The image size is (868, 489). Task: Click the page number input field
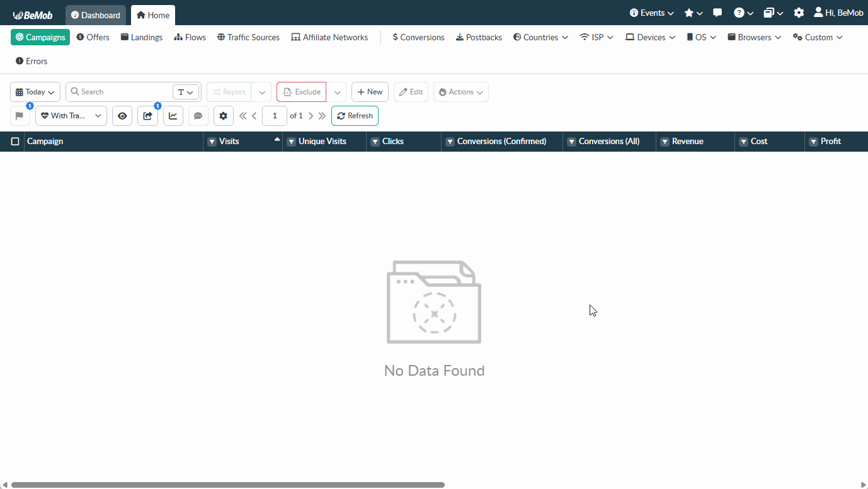[275, 116]
